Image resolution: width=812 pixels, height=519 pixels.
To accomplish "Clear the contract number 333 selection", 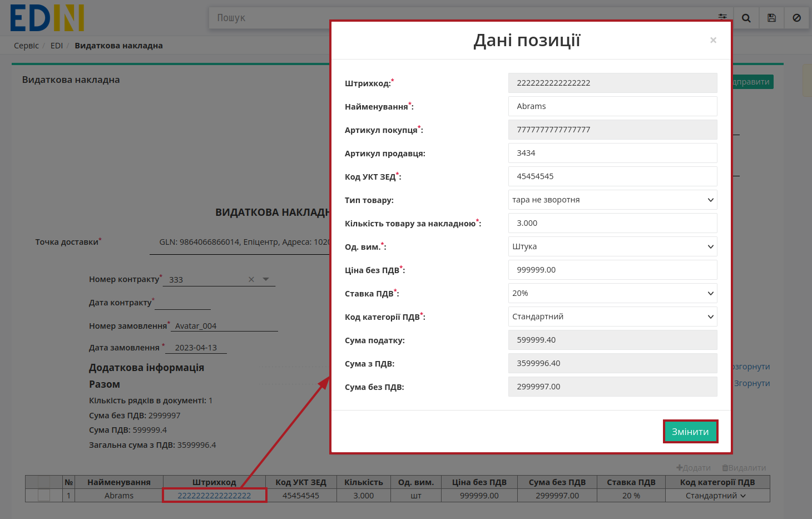I will pyautogui.click(x=251, y=279).
